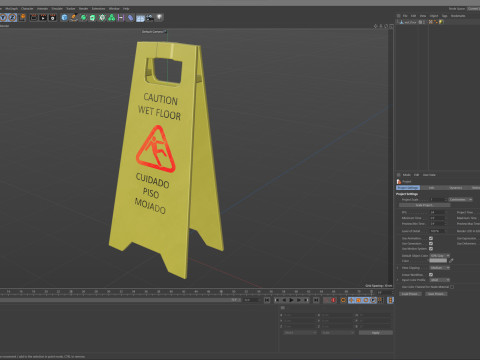Viewport: 480px width, 360px height.
Task: Click the viewport rotate camera icon
Action: [386, 26]
